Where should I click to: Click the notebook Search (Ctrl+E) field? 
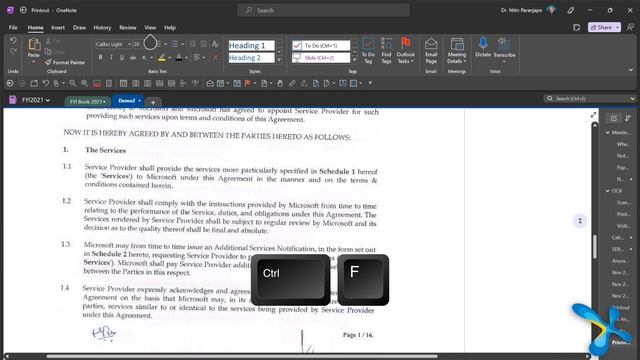tap(589, 98)
